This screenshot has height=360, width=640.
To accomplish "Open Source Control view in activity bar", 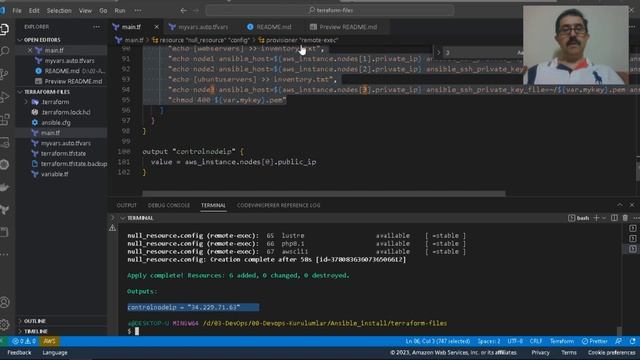I will coord(4,74).
